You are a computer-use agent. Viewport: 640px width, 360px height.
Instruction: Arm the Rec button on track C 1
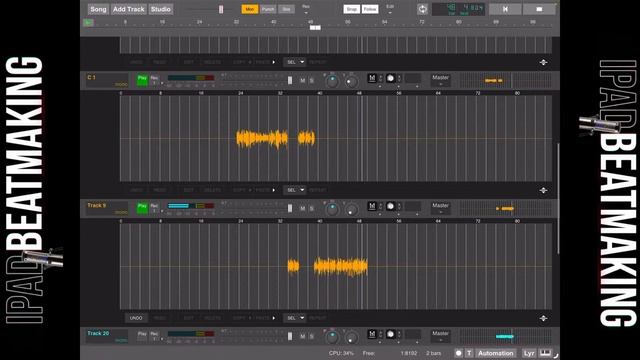point(154,80)
